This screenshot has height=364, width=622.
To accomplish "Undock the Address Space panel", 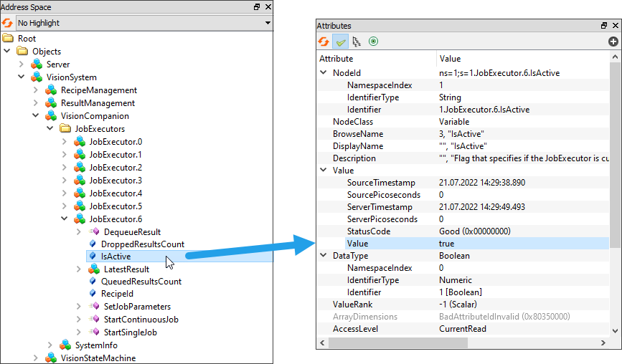I will pos(258,6).
